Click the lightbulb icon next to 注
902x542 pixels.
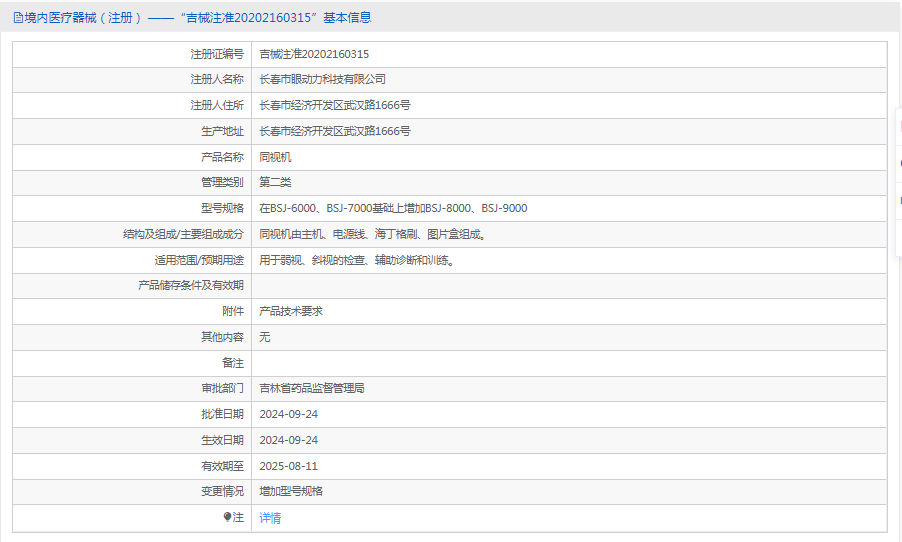(x=227, y=517)
